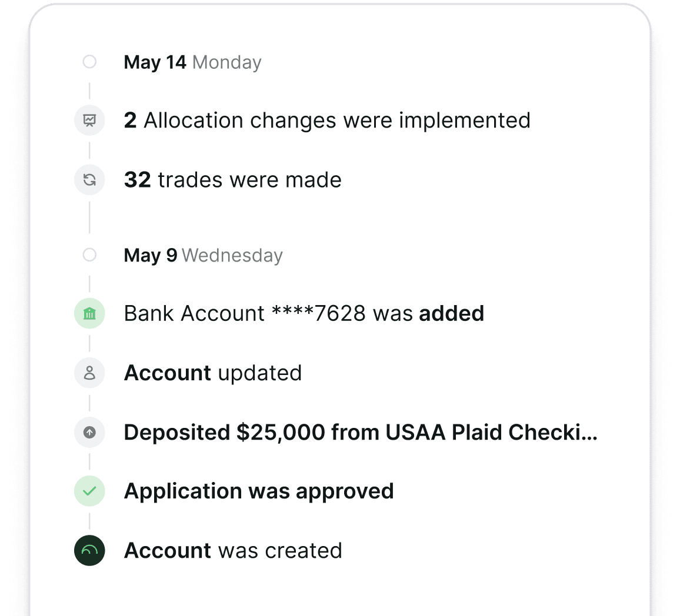Open the 32 trades were made entry
The width and height of the screenshot is (680, 616).
233,180
